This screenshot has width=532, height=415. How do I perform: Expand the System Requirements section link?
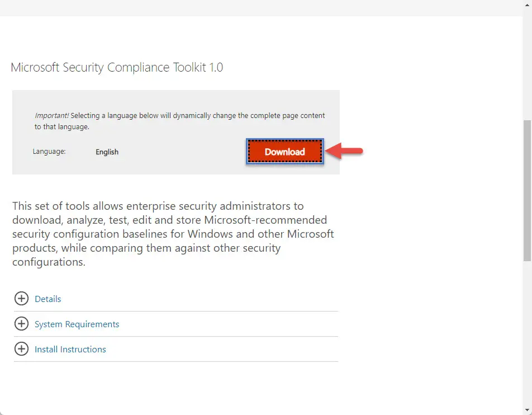[77, 324]
